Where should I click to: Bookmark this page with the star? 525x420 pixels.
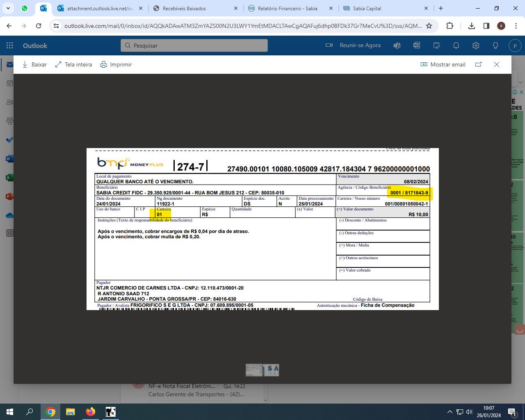coord(429,26)
